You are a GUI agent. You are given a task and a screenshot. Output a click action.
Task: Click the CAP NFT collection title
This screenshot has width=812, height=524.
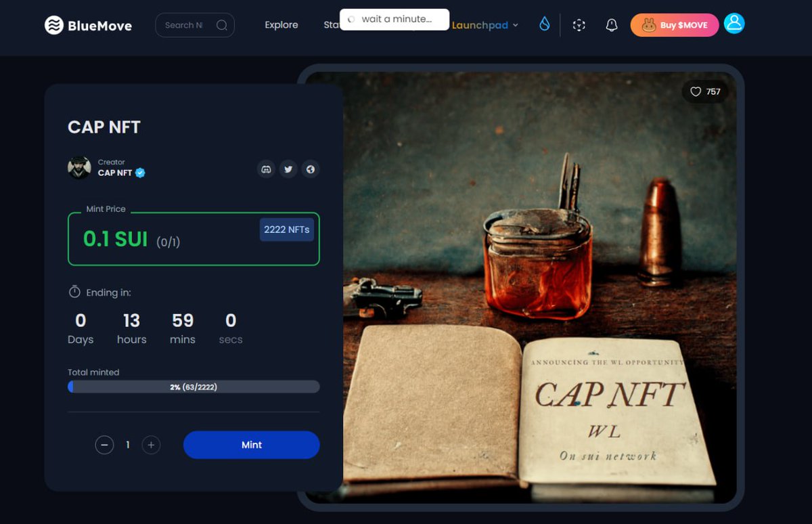(104, 127)
